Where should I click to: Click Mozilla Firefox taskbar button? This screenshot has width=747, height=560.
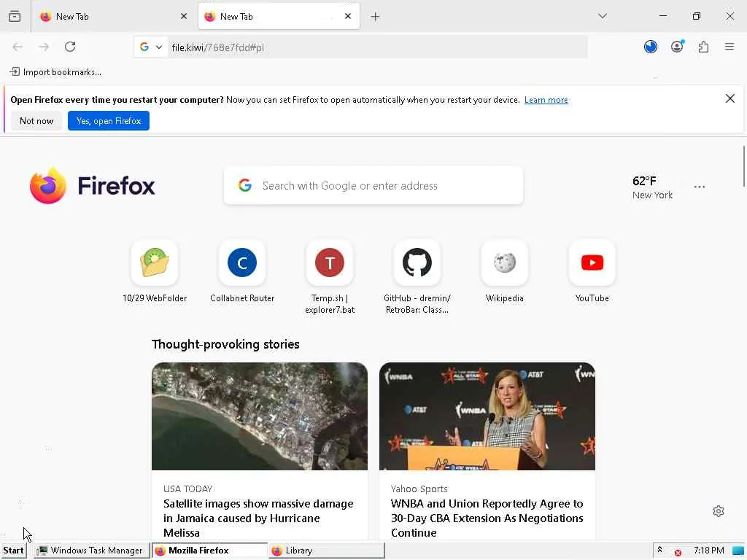[209, 551]
